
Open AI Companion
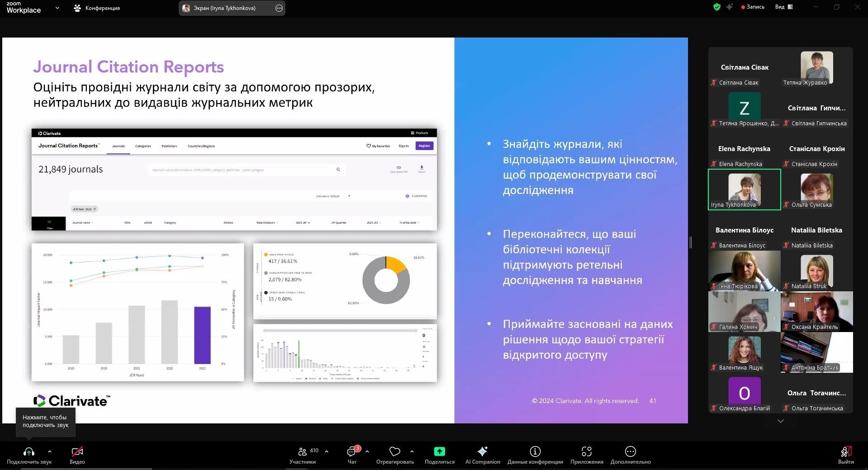(483, 451)
